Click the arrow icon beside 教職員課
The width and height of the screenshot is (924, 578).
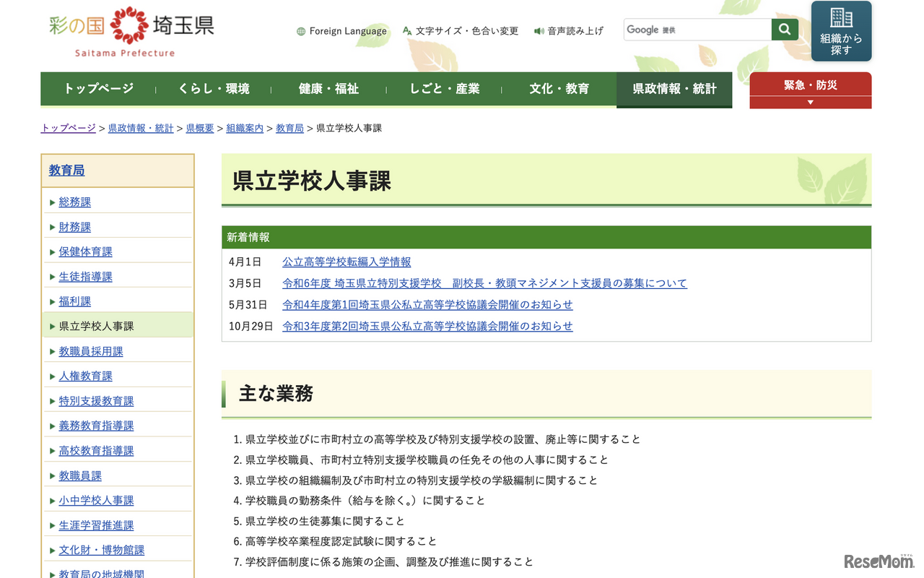(x=53, y=474)
